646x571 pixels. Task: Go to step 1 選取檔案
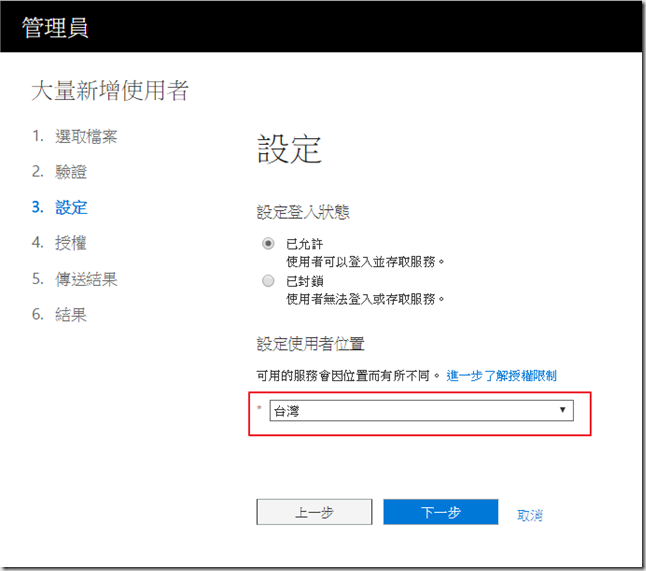coord(92,136)
